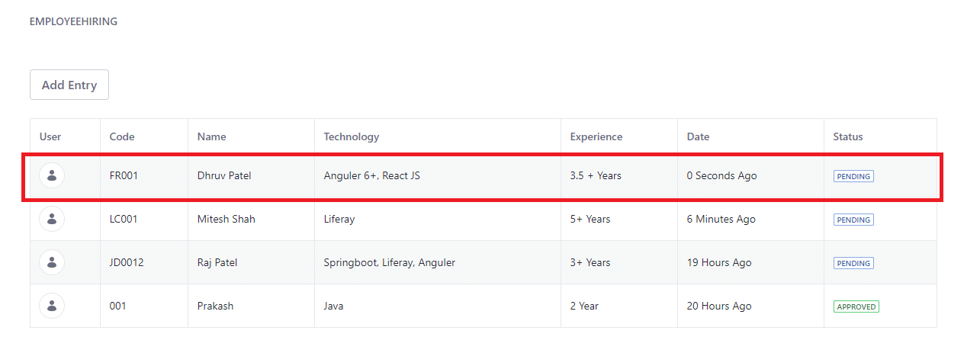Click the Date column header
980x353 pixels.
tap(698, 137)
